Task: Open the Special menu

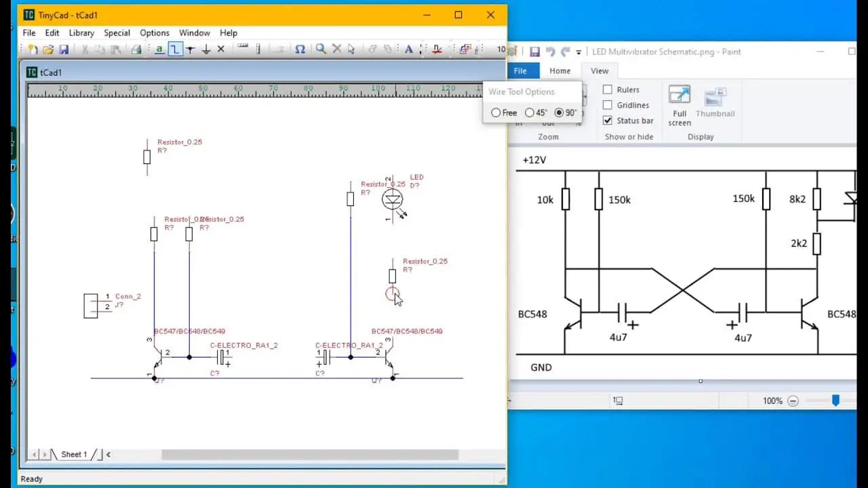Action: [117, 33]
